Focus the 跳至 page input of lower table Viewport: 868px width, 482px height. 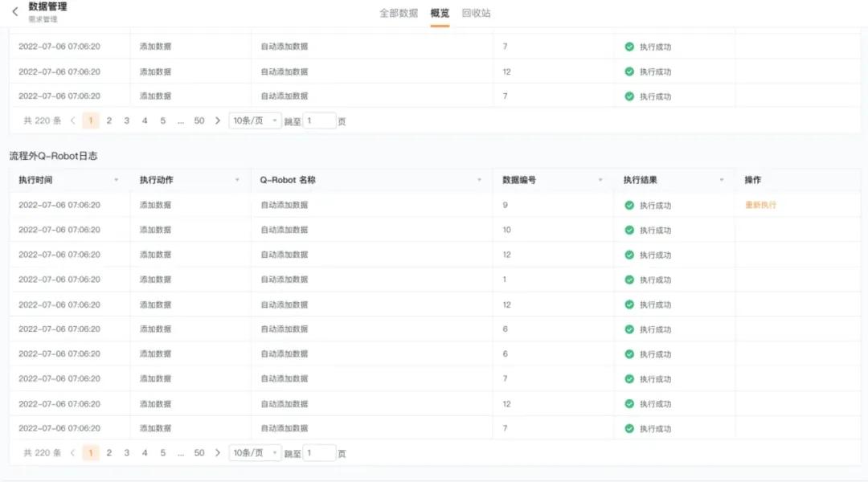pyautogui.click(x=319, y=452)
